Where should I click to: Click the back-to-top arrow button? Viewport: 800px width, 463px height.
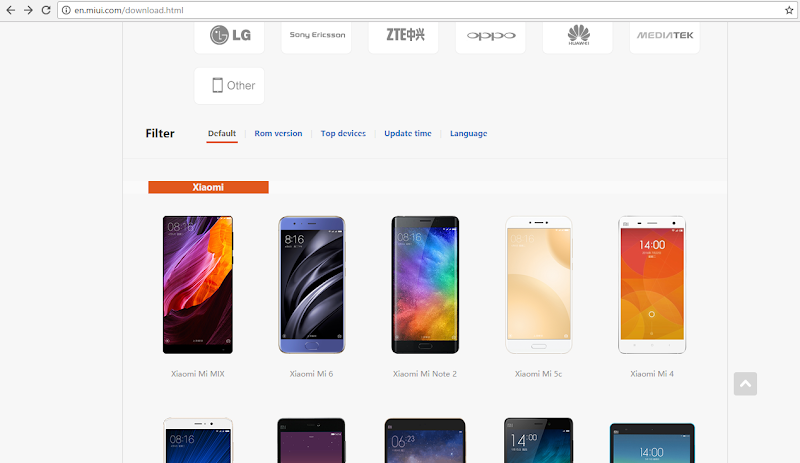tap(745, 384)
